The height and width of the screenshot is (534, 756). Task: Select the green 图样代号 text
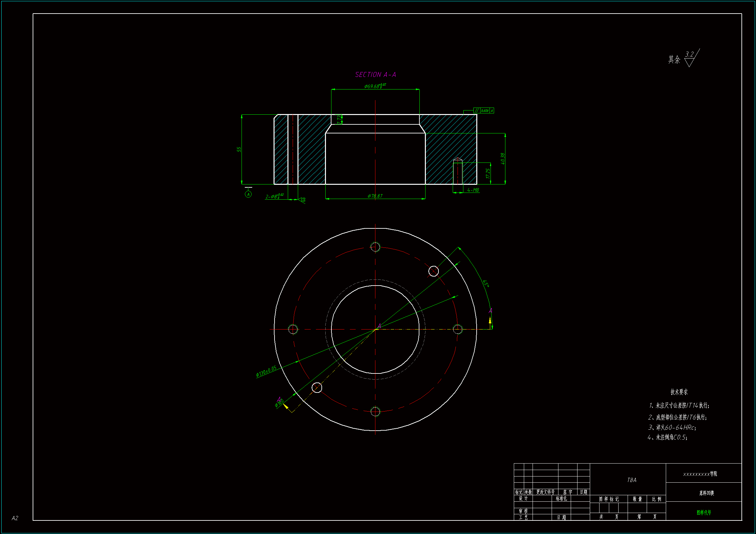[x=704, y=512]
